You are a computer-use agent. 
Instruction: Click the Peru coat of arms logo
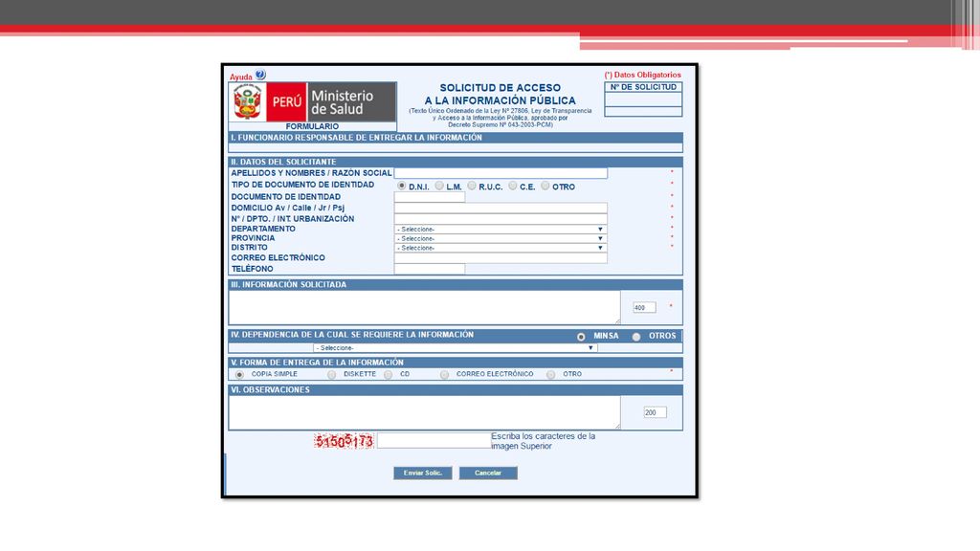pyautogui.click(x=248, y=101)
